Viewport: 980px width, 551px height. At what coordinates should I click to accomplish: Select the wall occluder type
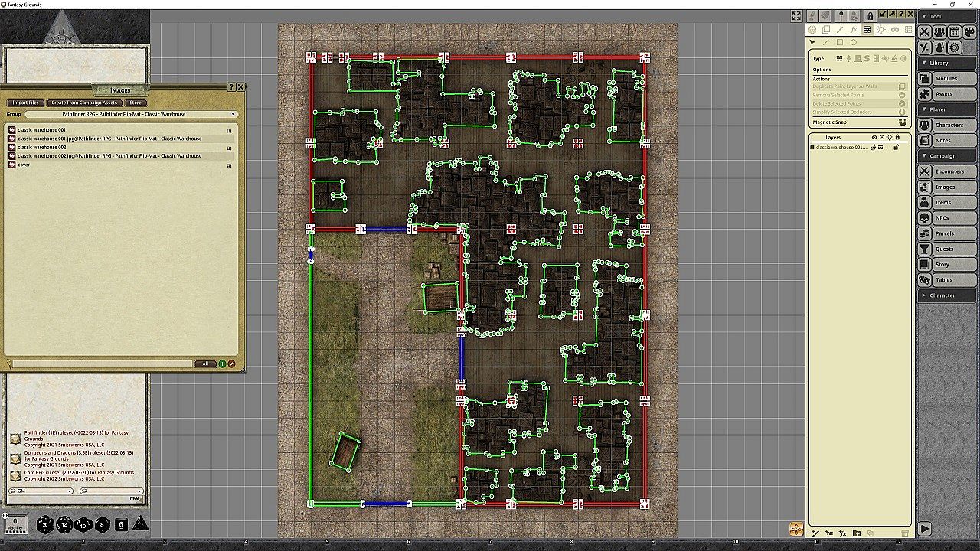pos(839,58)
